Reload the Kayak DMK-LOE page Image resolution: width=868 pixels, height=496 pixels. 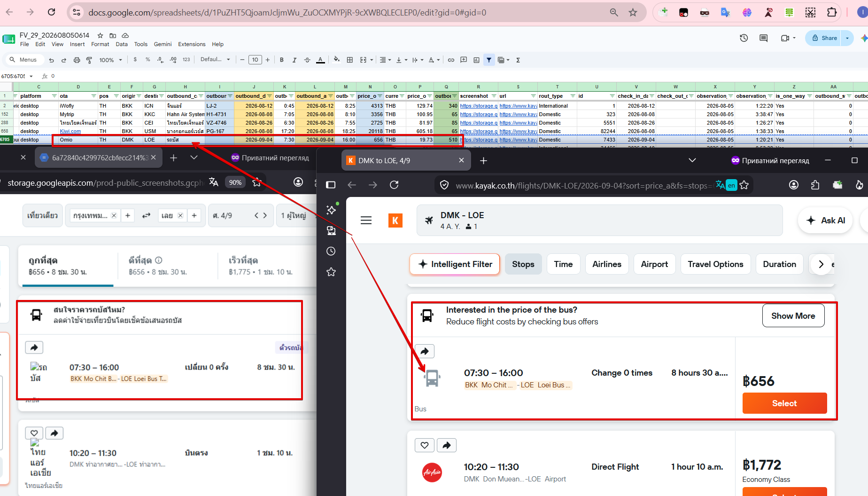tap(394, 185)
